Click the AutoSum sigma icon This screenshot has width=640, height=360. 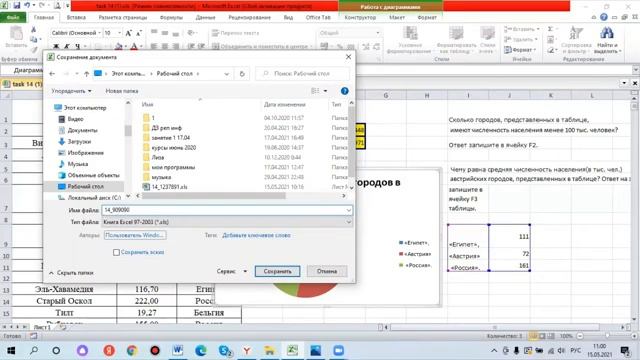point(550,29)
